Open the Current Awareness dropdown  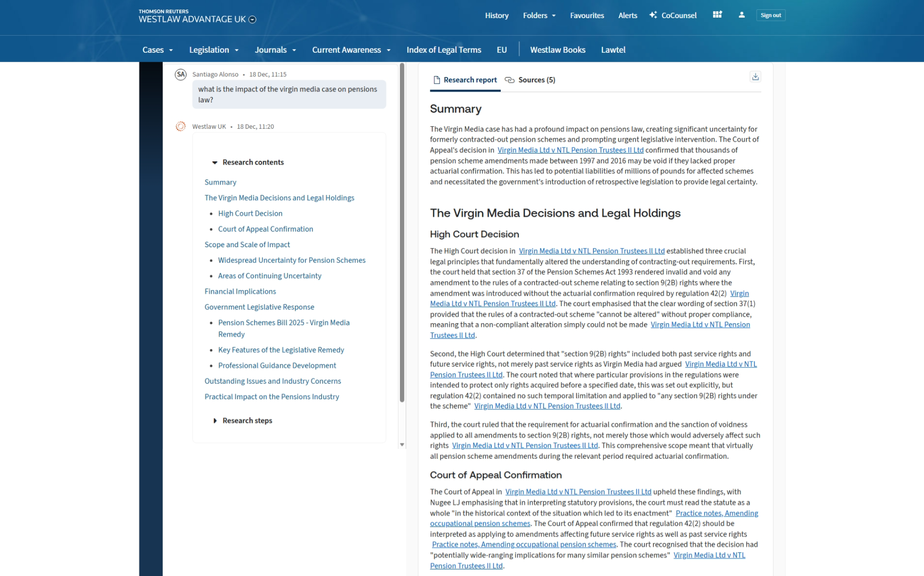pos(351,50)
